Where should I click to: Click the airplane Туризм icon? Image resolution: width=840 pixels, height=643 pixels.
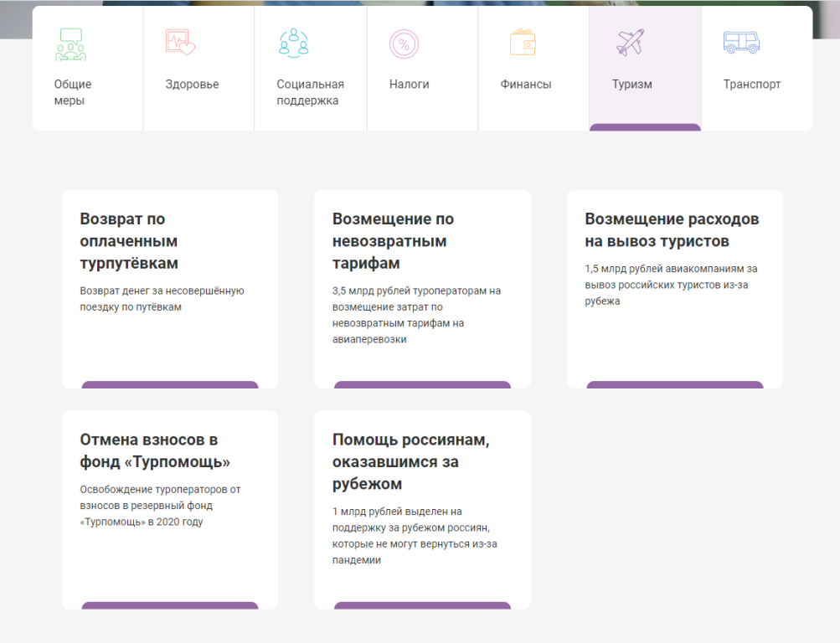[630, 42]
